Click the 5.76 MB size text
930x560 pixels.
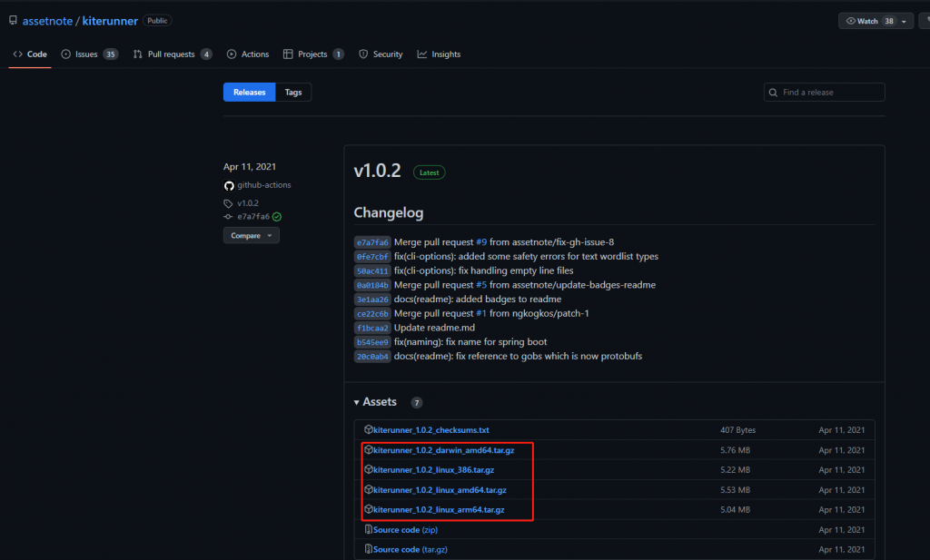pyautogui.click(x=736, y=450)
